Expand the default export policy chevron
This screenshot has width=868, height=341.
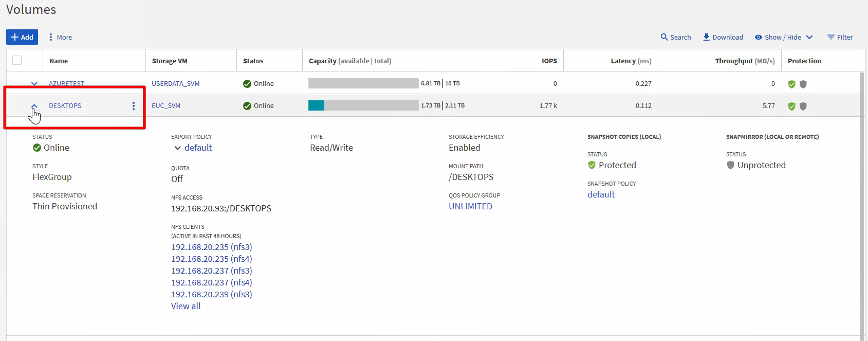pyautogui.click(x=178, y=148)
